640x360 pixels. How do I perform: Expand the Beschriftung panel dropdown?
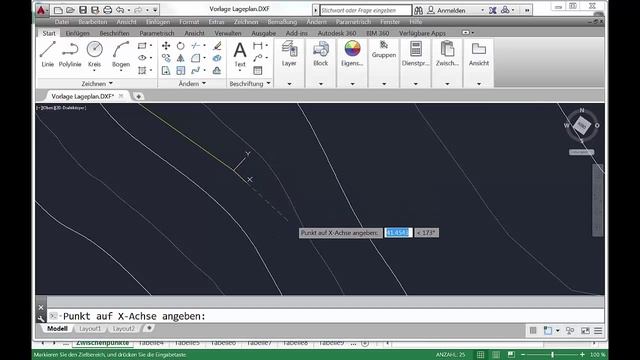pyautogui.click(x=250, y=83)
